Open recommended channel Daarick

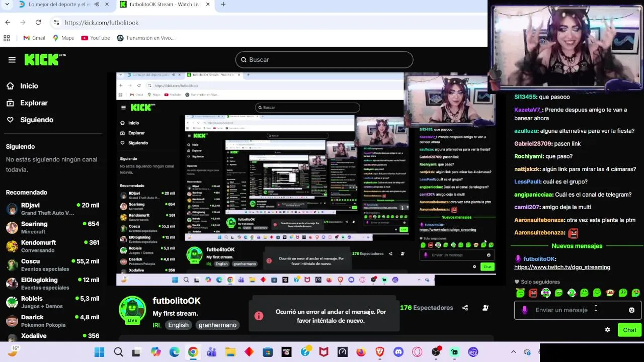tap(52, 321)
